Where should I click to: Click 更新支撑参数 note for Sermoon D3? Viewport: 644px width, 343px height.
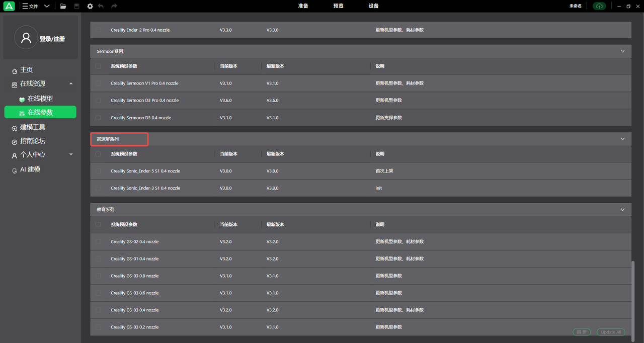(x=389, y=118)
